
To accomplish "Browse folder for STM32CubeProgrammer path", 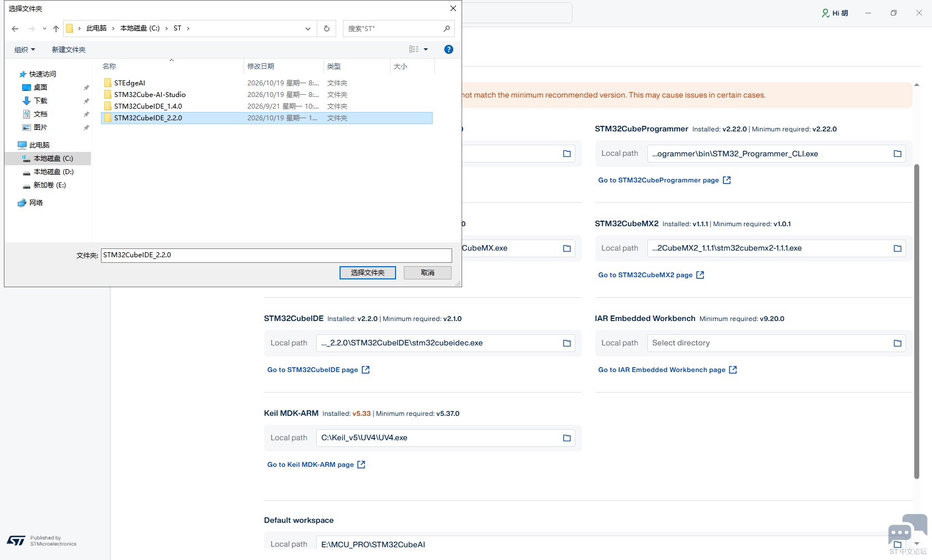I will 898,154.
